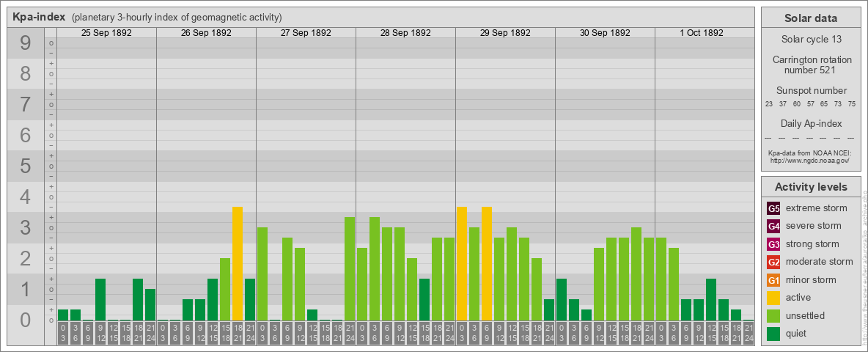Click the dark green quiet legend swatch
Viewport: 868px width, 352px height.
click(x=773, y=333)
